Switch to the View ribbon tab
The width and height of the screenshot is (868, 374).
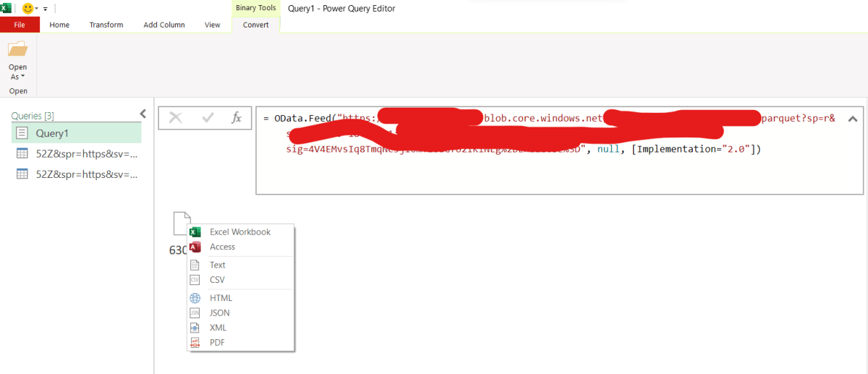(x=212, y=25)
